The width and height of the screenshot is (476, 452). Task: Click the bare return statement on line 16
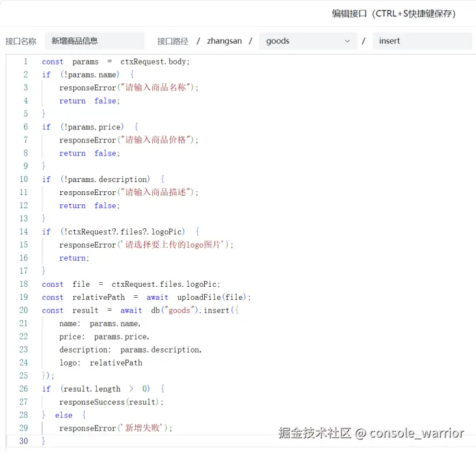point(74,258)
